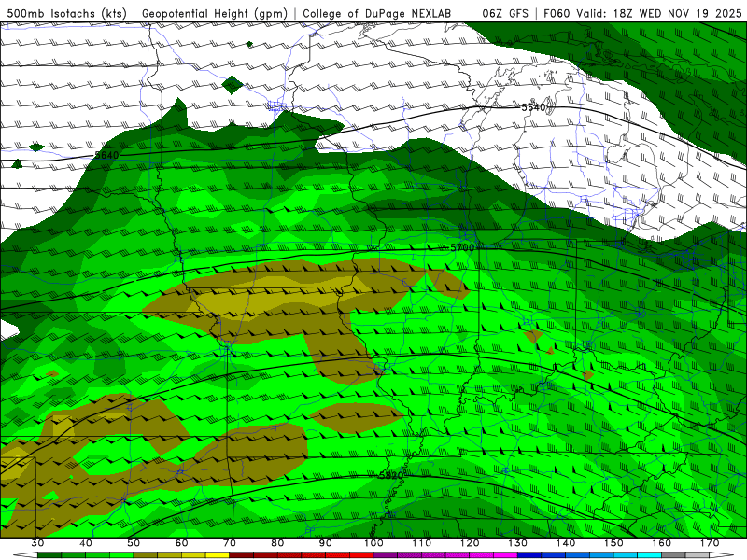747x560 pixels.
Task: Click the 5700 height contour label
Action: [x=462, y=247]
